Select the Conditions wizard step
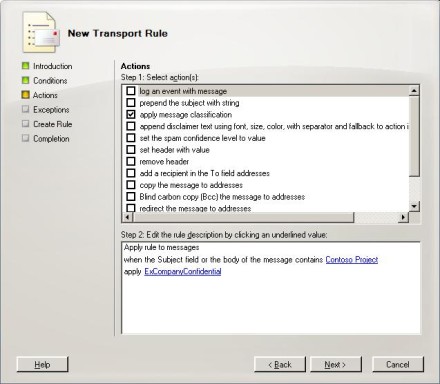 pyautogui.click(x=50, y=80)
